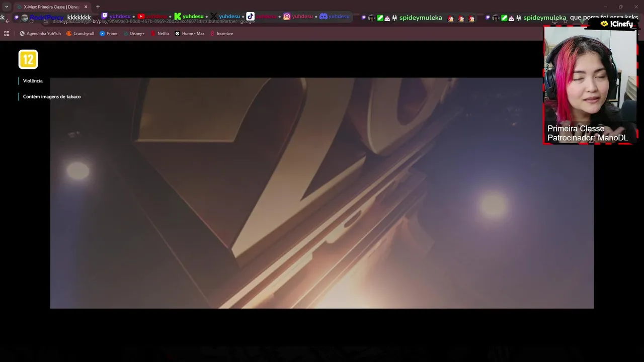This screenshot has width=644, height=362.
Task: Click the purple Twitch logo in overlay
Action: click(105, 16)
